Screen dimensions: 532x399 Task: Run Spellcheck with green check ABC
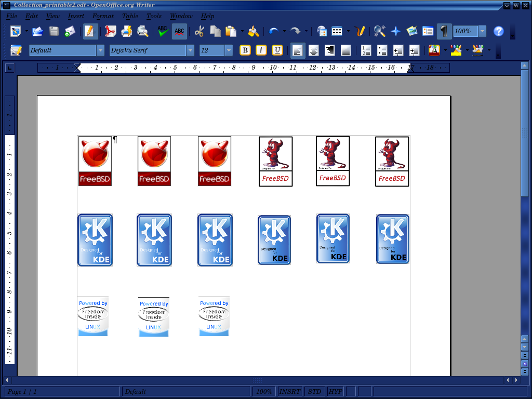point(163,31)
